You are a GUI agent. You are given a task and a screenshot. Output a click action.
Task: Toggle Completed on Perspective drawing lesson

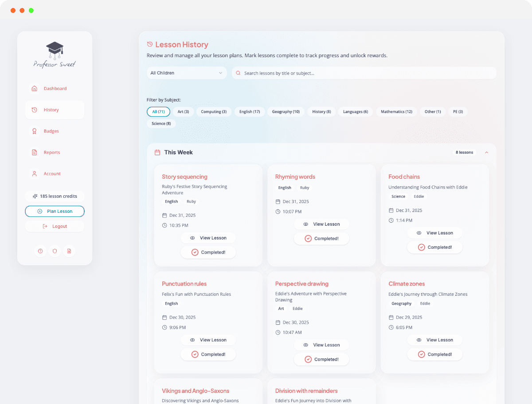tap(321, 359)
